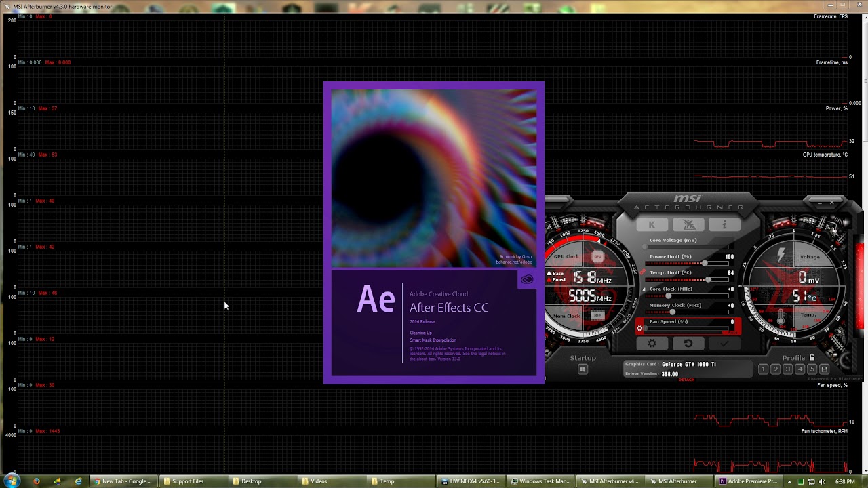
Task: Reset Afterburner settings with the circular arrow button
Action: 688,344
